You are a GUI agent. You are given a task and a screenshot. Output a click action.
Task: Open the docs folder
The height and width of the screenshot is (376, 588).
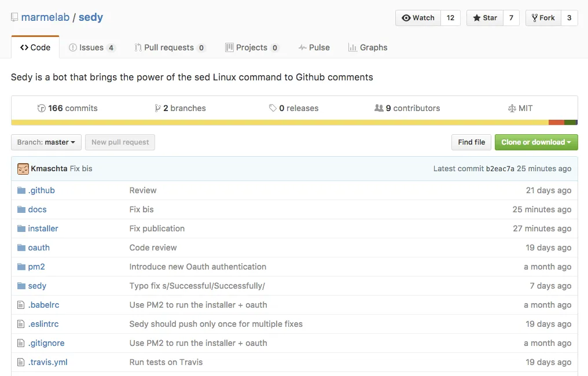(37, 209)
